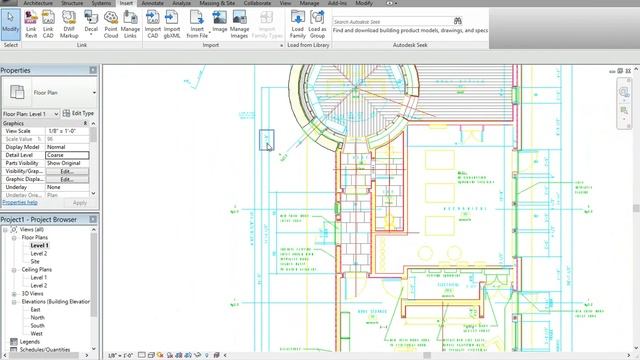This screenshot has width=640, height=360.
Task: Open the steering wheel navigation tool
Action: (x=624, y=92)
